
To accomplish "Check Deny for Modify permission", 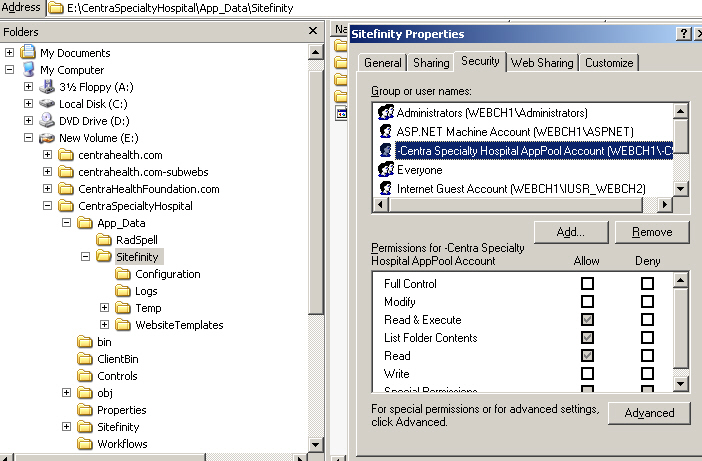I will tap(647, 301).
